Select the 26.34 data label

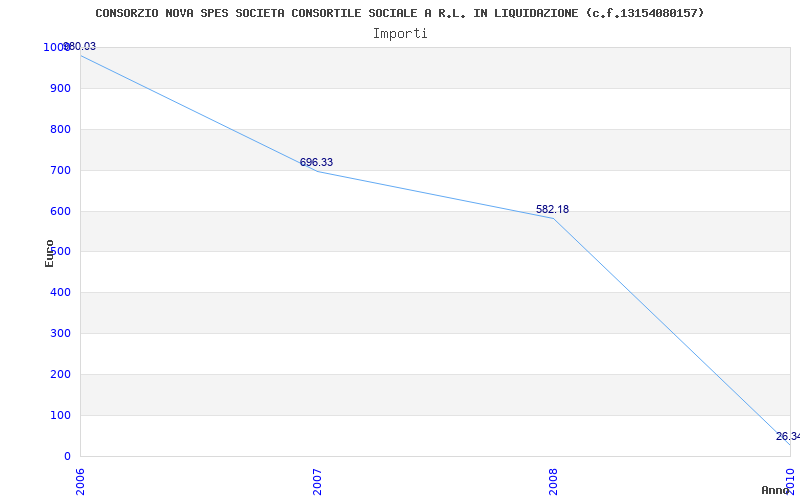point(788,436)
